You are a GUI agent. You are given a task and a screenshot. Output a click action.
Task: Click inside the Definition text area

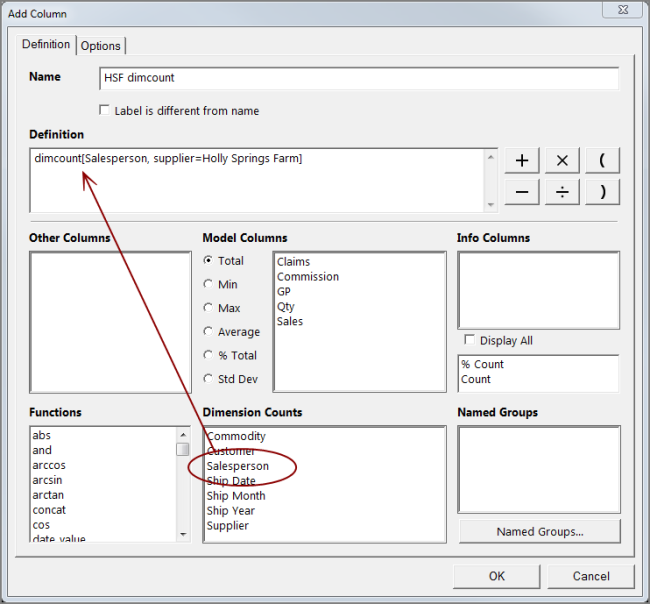(257, 180)
